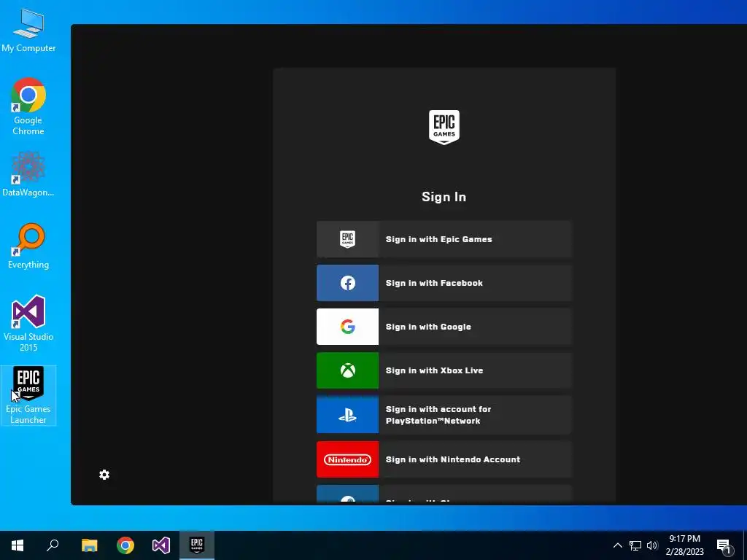Click the Epic Games logo above Sign In
Screen dimensions: 747x560
tap(444, 127)
